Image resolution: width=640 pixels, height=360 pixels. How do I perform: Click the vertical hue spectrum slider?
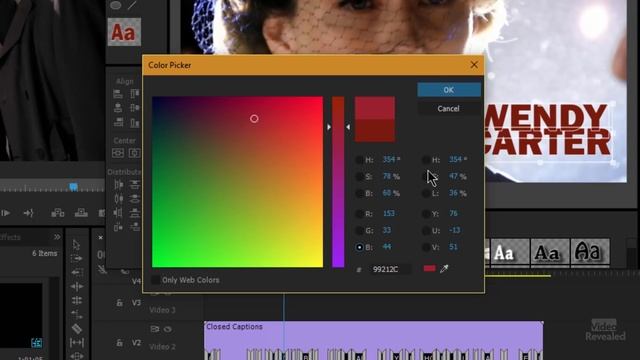[x=338, y=182]
